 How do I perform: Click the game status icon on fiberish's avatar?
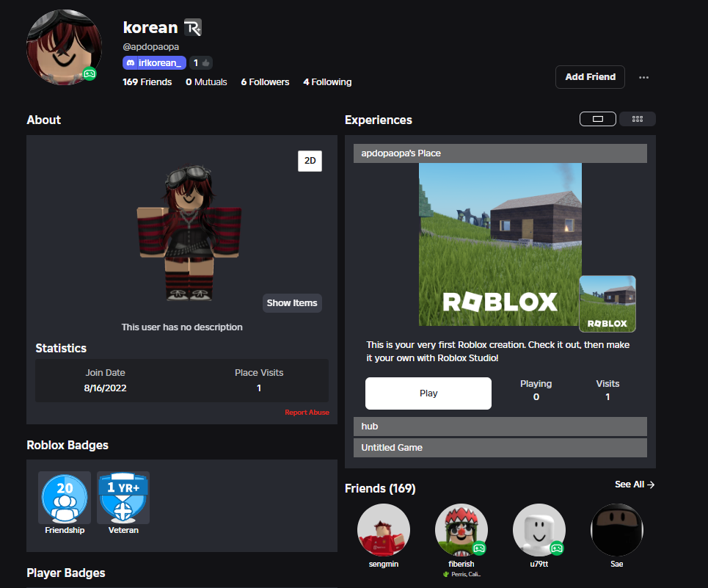pos(479,548)
